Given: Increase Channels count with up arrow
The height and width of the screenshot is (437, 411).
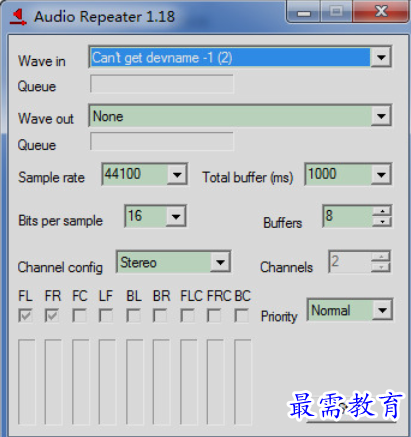Looking at the screenshot, I should [381, 256].
